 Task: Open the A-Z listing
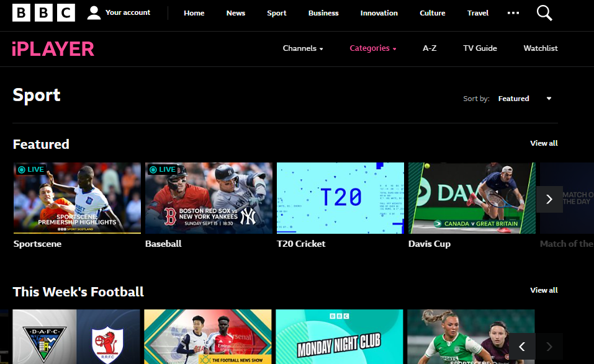[x=430, y=48]
